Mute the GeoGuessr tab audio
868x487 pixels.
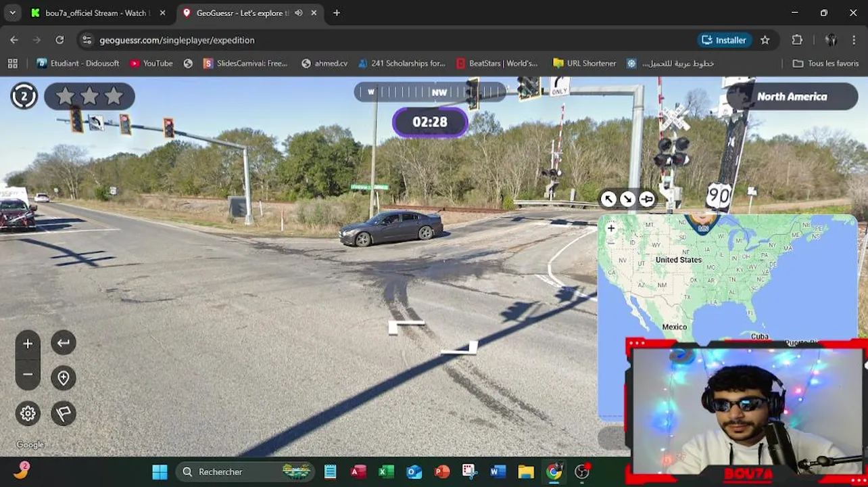point(299,13)
